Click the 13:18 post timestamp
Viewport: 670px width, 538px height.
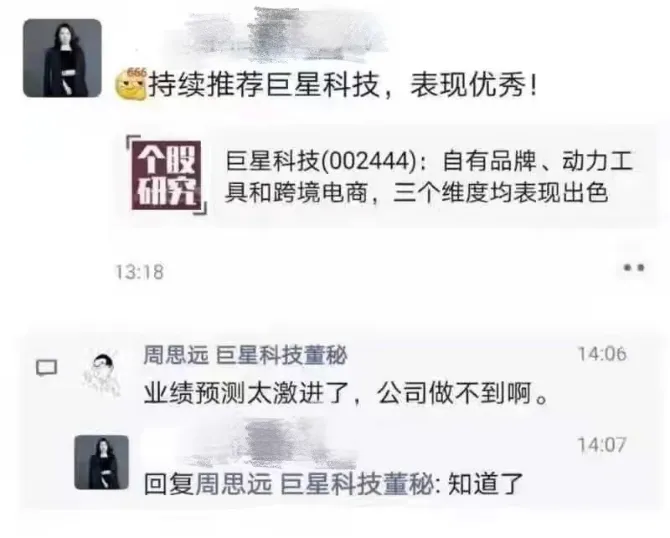pos(139,272)
